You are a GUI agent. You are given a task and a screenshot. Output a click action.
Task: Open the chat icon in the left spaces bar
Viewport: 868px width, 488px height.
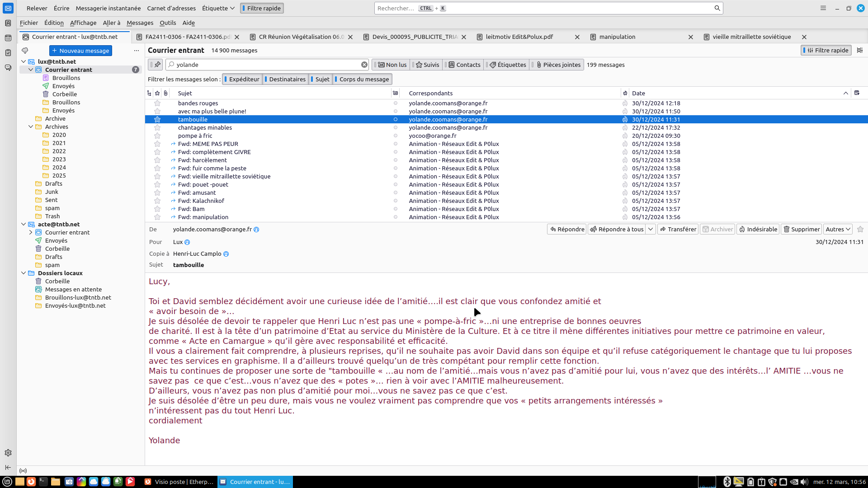(x=8, y=68)
